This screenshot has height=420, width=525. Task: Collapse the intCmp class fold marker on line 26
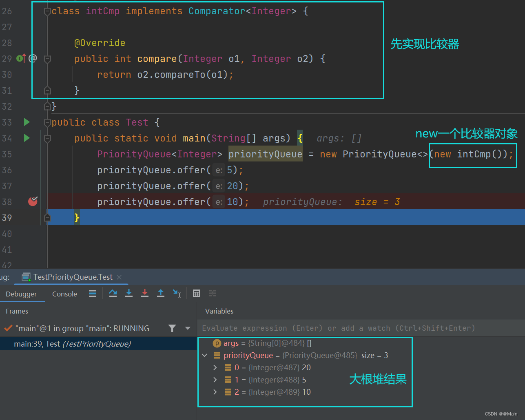click(47, 11)
